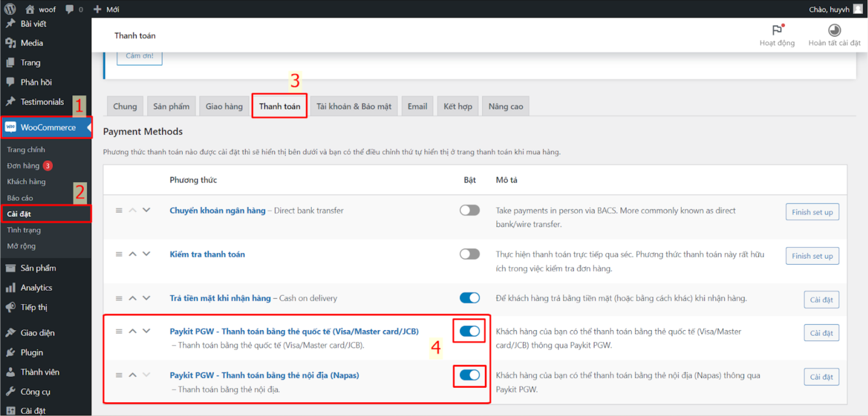Switch to the Giao hàng tab

[x=224, y=106]
